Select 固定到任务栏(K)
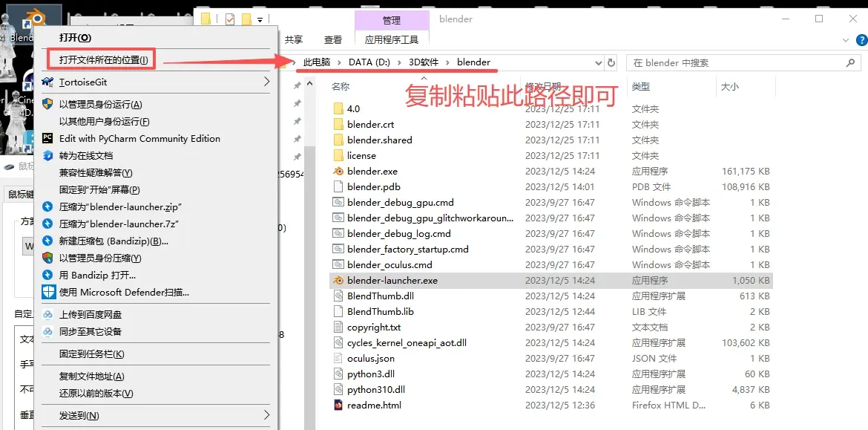This screenshot has width=868, height=430. (92, 354)
